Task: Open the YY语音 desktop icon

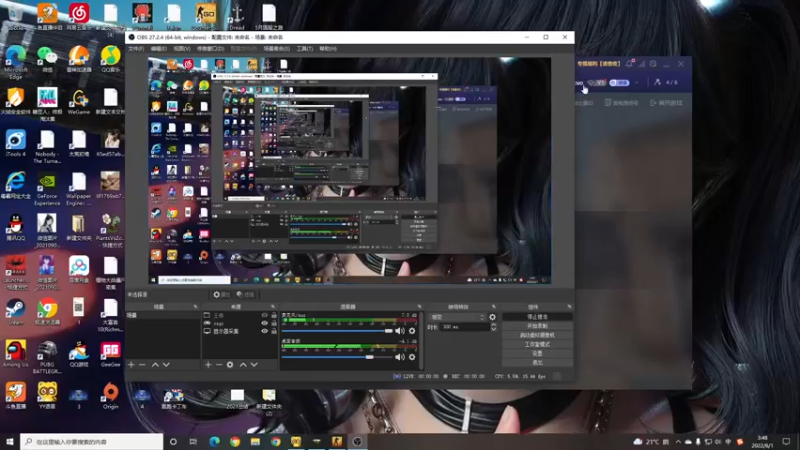Action: pyautogui.click(x=47, y=396)
